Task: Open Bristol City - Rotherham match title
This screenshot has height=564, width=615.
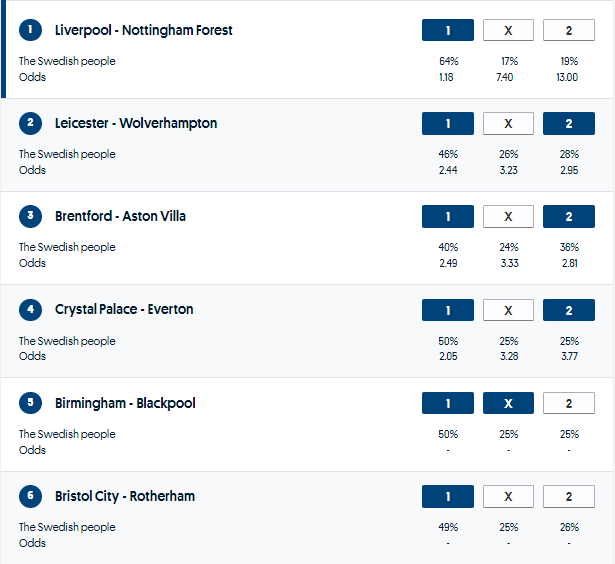Action: 125,496
